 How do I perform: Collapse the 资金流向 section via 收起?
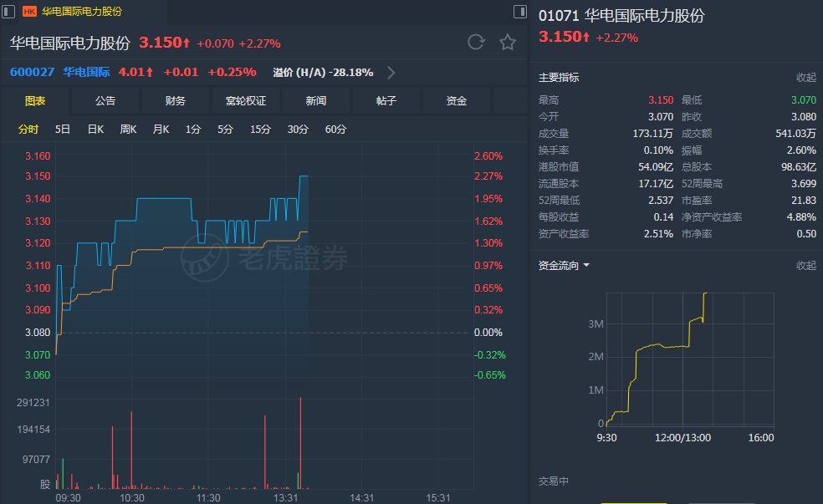[x=805, y=266]
